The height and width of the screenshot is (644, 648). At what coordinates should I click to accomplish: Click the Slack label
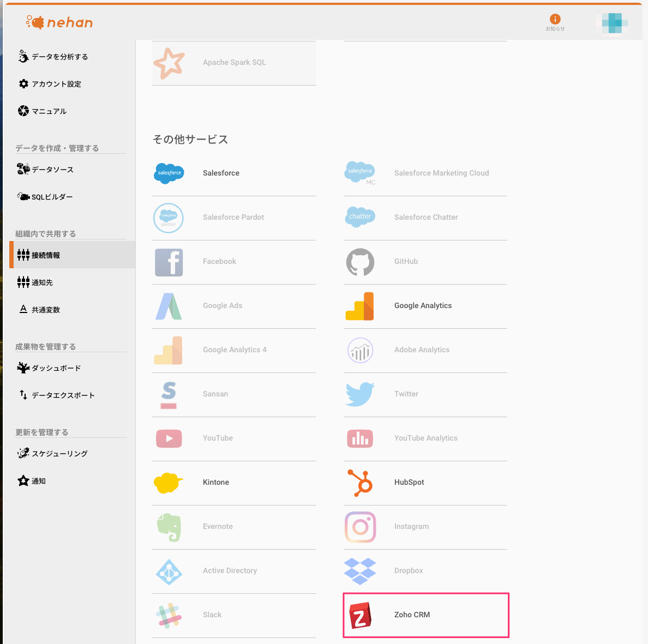(212, 615)
